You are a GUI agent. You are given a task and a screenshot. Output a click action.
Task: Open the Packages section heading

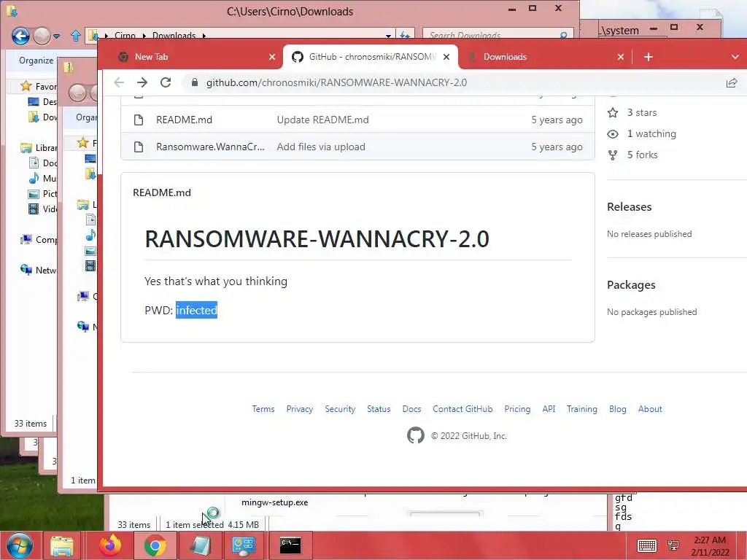coord(631,285)
